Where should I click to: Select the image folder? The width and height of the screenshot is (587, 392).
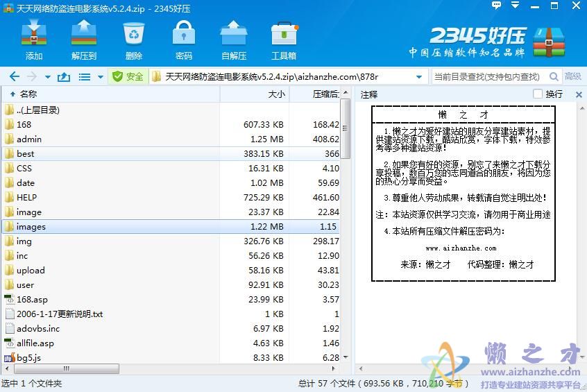[x=171, y=212]
